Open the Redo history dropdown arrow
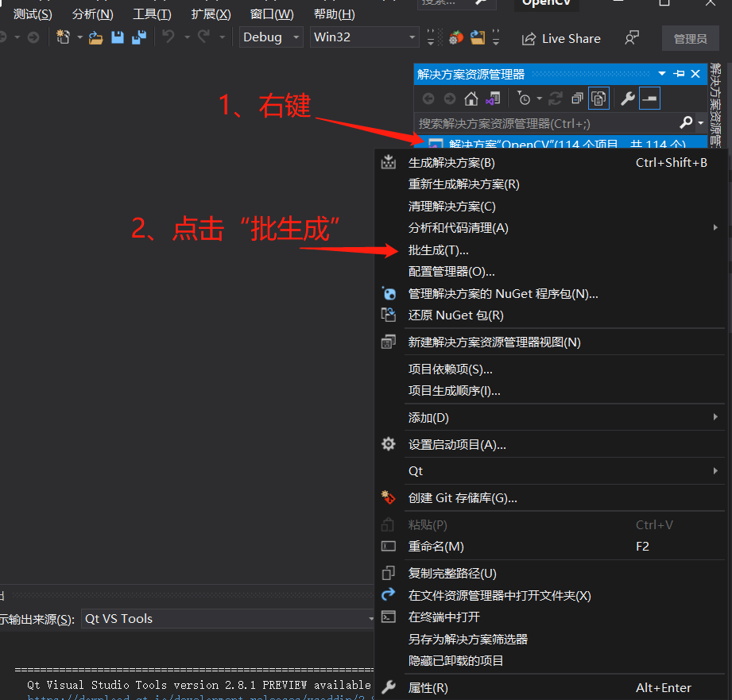 tap(223, 37)
